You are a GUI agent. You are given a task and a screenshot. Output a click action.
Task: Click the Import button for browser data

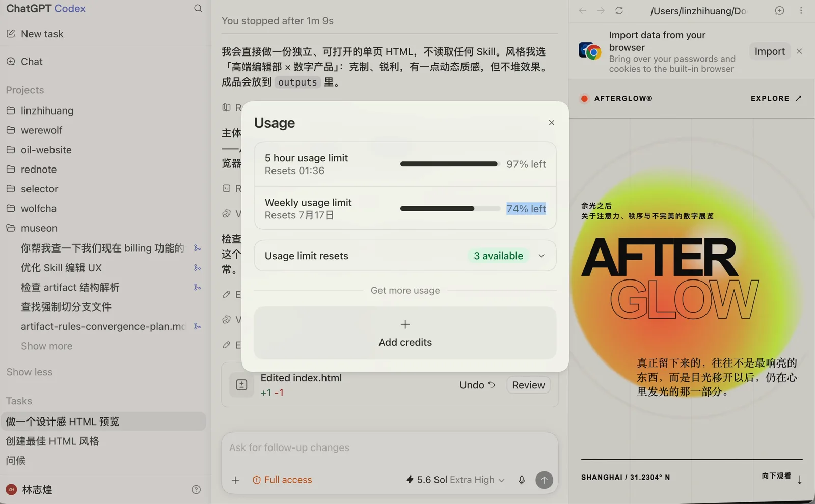770,51
